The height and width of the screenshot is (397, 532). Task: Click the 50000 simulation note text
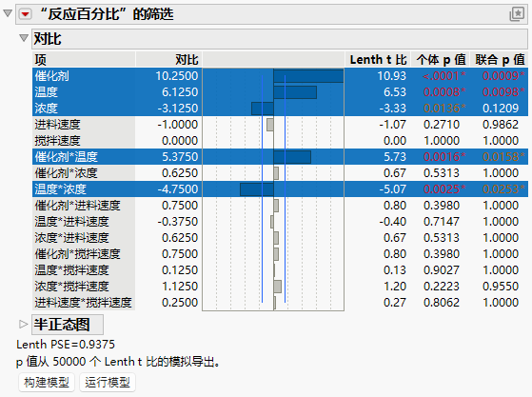coord(118,362)
